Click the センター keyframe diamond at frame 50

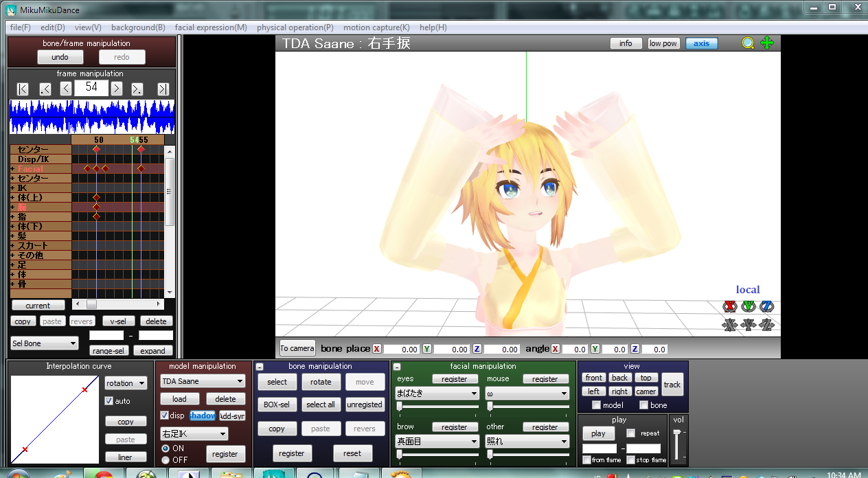click(x=96, y=149)
